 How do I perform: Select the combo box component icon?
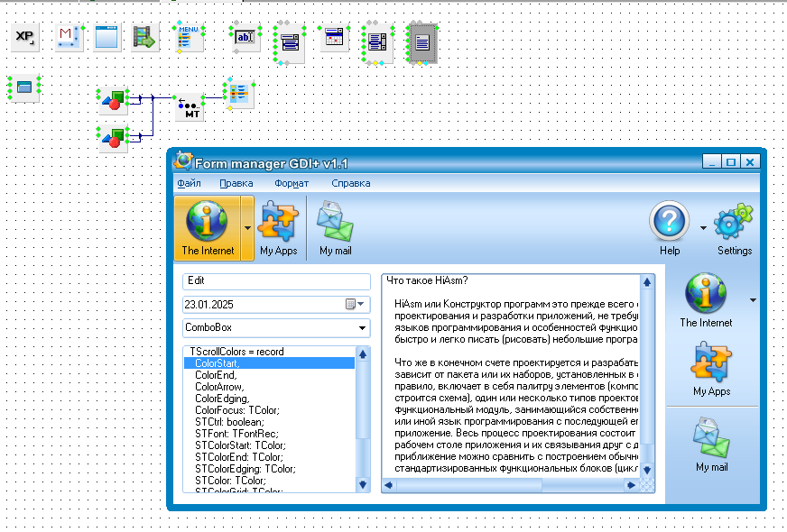[x=291, y=43]
